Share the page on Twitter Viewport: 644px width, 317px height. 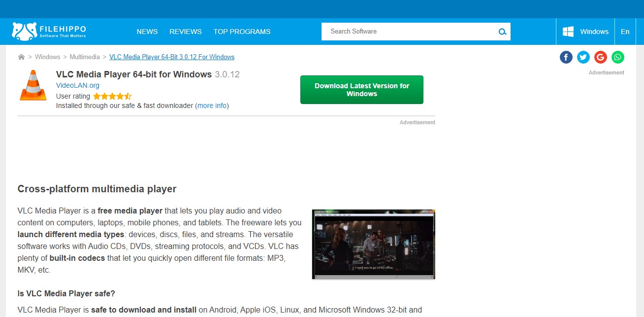tap(583, 57)
